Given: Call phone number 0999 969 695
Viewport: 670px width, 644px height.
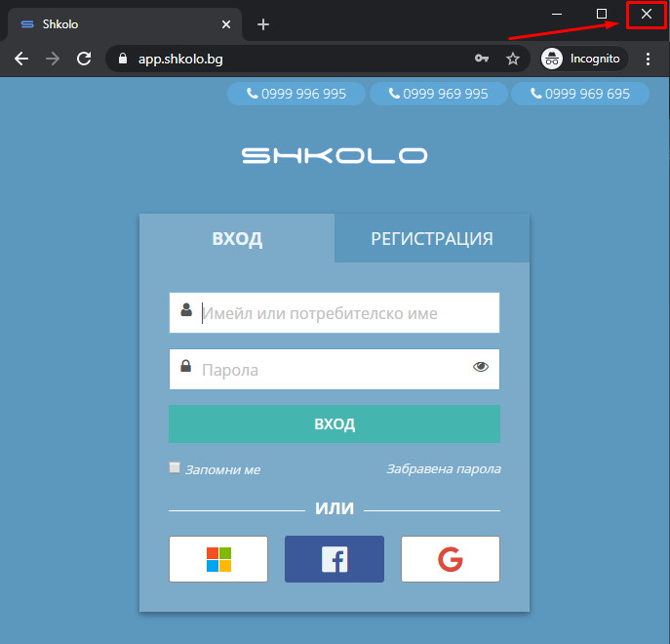Looking at the screenshot, I should (x=580, y=94).
